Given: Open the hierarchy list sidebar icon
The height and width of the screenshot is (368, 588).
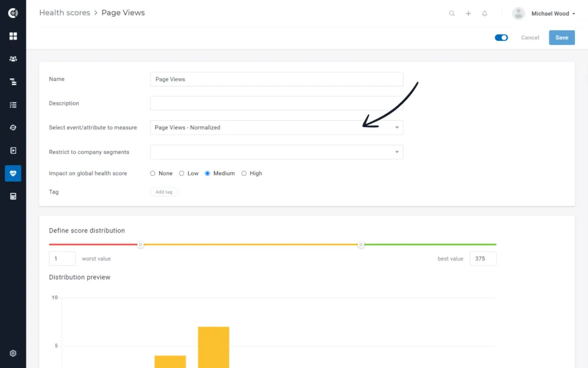Looking at the screenshot, I should 13,82.
